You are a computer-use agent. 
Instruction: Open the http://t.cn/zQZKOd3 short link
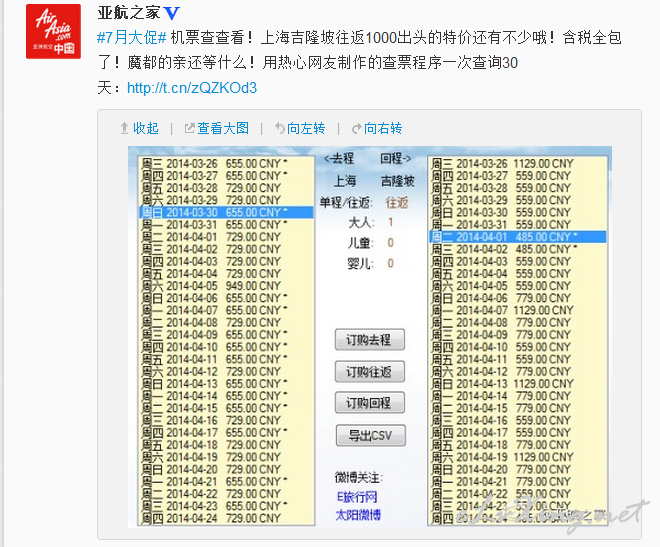(192, 88)
